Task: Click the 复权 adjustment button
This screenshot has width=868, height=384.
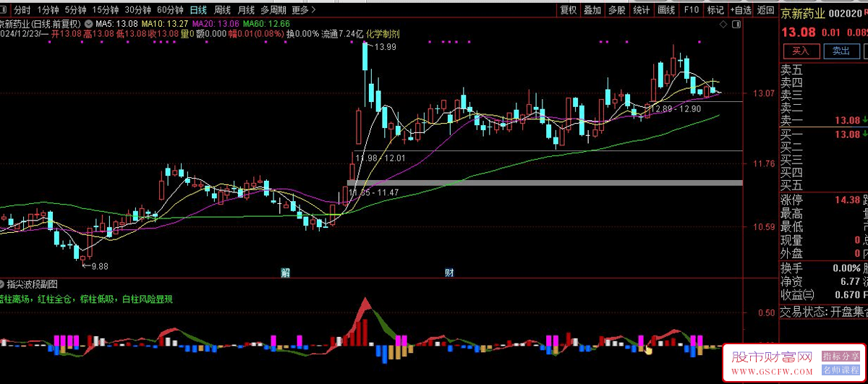Action: (x=569, y=10)
